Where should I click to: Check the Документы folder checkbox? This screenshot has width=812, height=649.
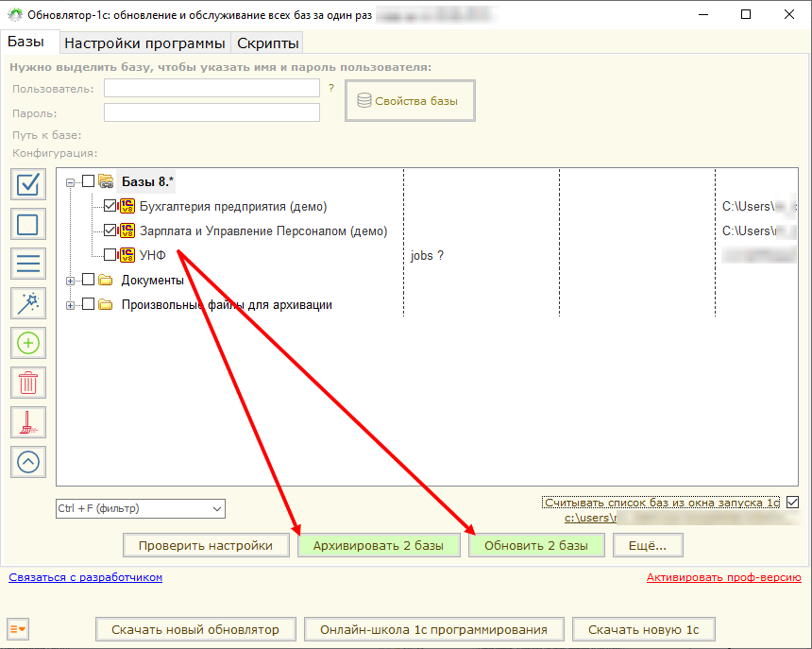point(89,280)
